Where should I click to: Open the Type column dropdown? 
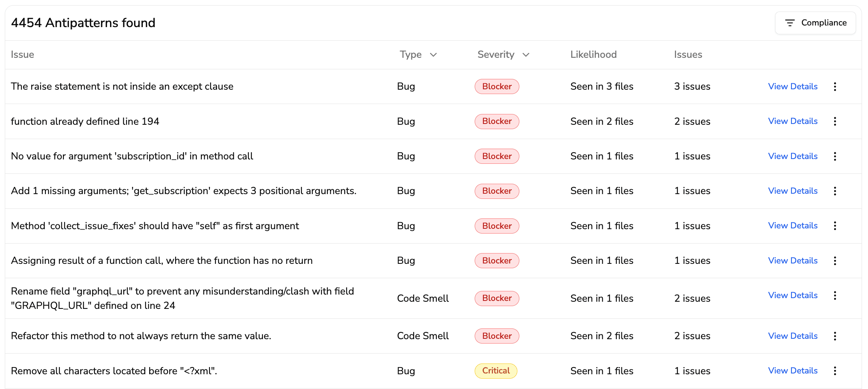[x=418, y=55]
